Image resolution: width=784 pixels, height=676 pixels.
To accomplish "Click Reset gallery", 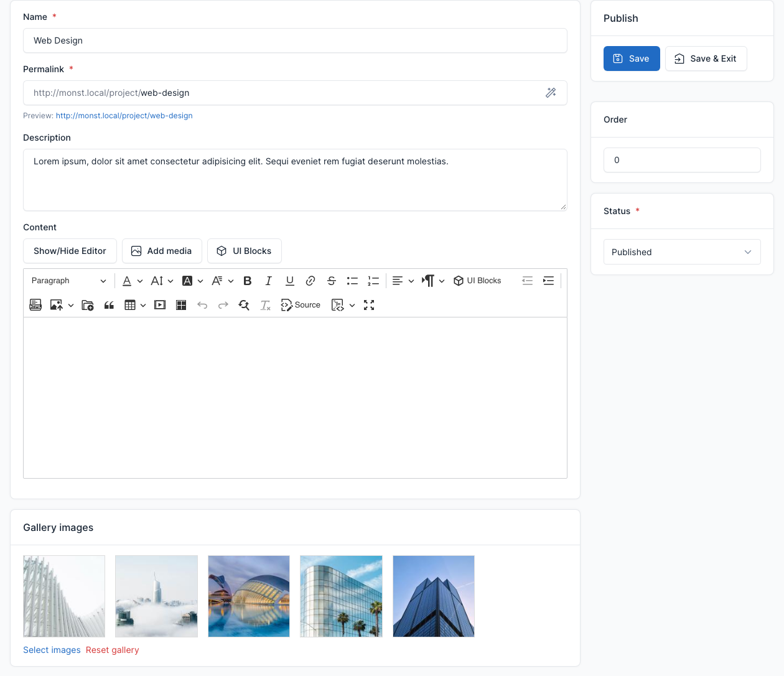I will (113, 650).
